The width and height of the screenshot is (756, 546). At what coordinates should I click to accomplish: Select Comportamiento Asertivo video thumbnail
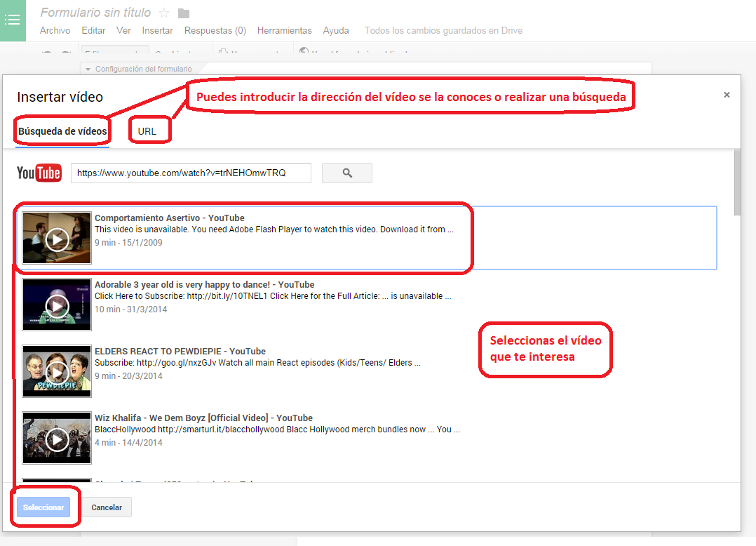click(57, 238)
